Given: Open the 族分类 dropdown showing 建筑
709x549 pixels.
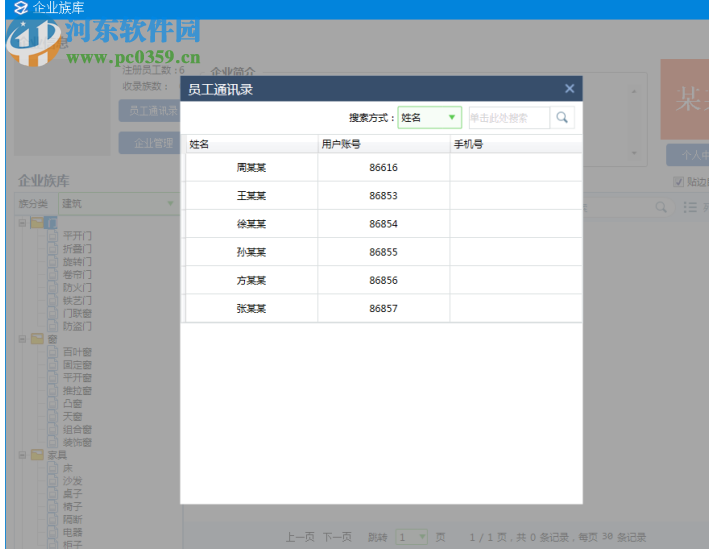Looking at the screenshot, I should [x=119, y=204].
